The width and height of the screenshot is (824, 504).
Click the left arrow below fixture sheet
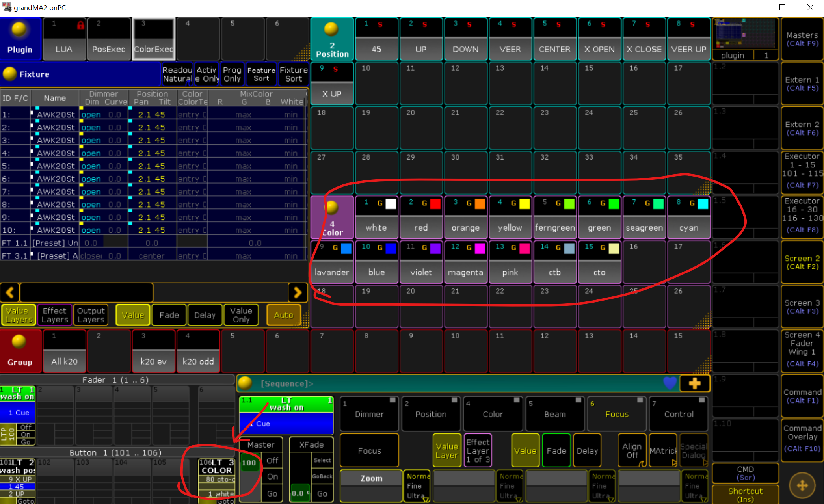coord(10,292)
